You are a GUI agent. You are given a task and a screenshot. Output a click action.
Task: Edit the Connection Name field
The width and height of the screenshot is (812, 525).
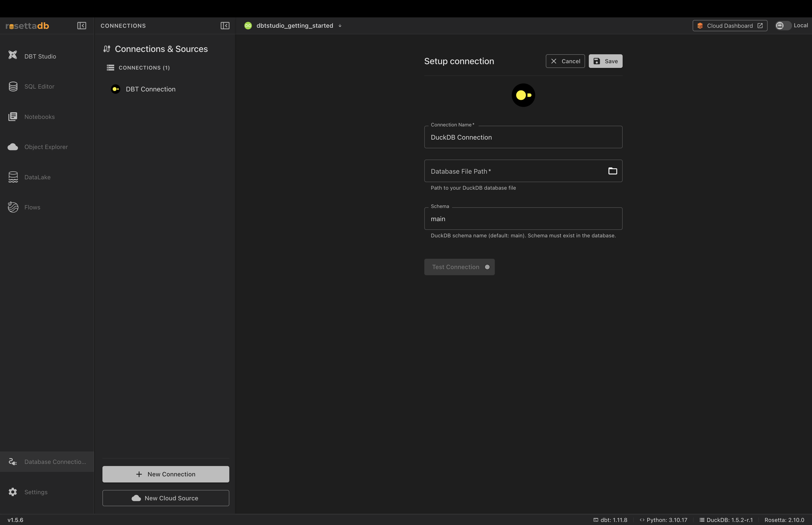coord(523,137)
